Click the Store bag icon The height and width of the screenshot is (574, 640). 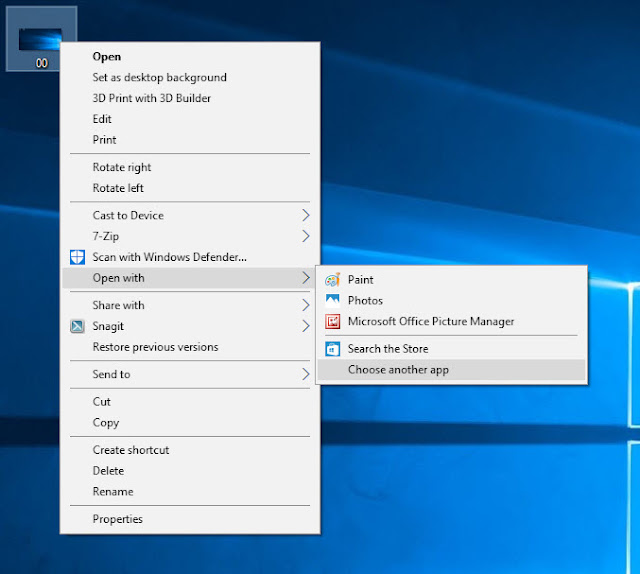tap(333, 349)
